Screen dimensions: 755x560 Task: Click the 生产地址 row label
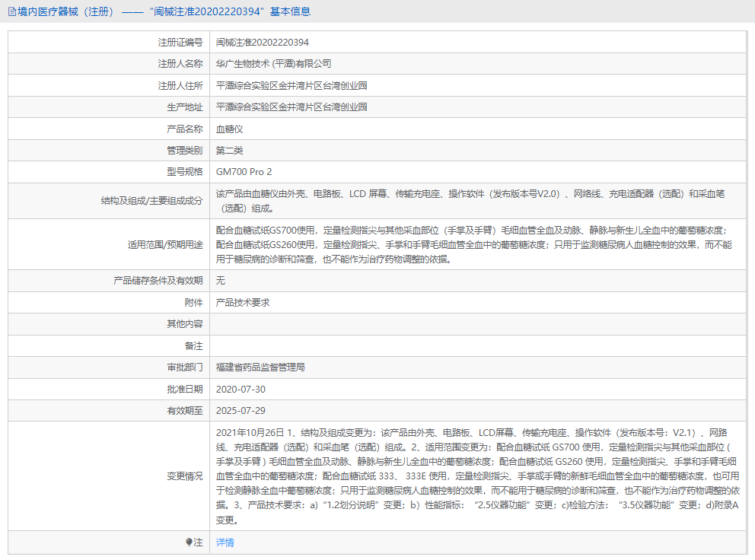185,107
